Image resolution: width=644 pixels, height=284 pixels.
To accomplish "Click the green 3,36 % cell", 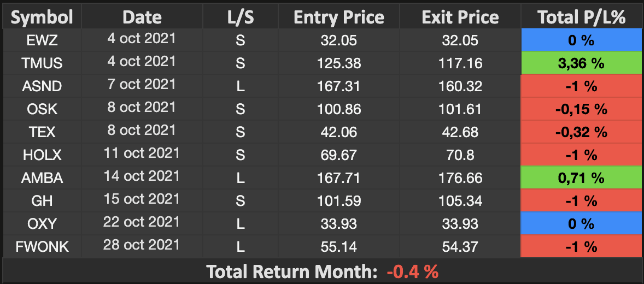I will 581,63.
